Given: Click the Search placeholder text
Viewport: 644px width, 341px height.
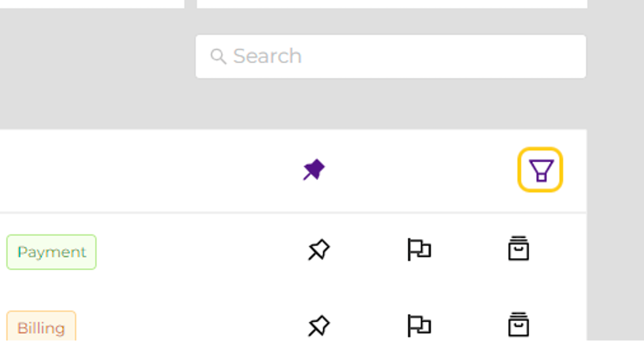Looking at the screenshot, I should tap(267, 56).
